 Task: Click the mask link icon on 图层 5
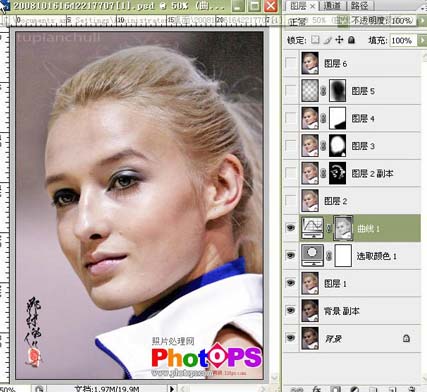tap(323, 91)
